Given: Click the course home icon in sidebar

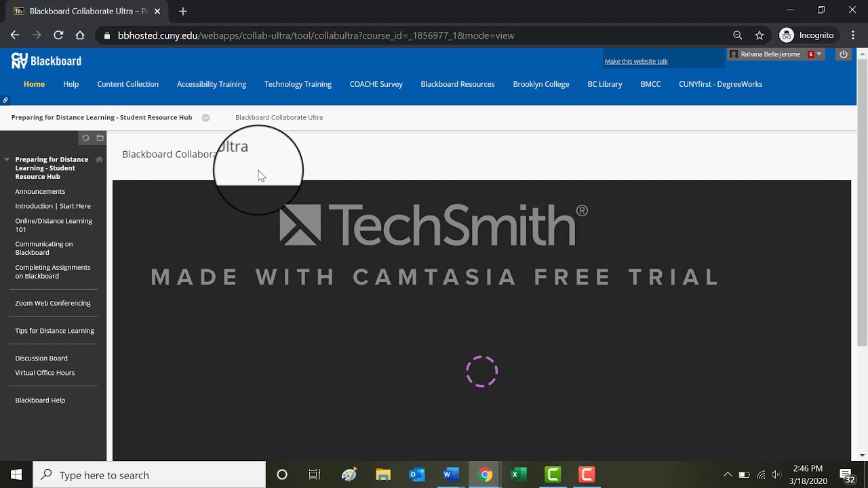Looking at the screenshot, I should point(99,159).
